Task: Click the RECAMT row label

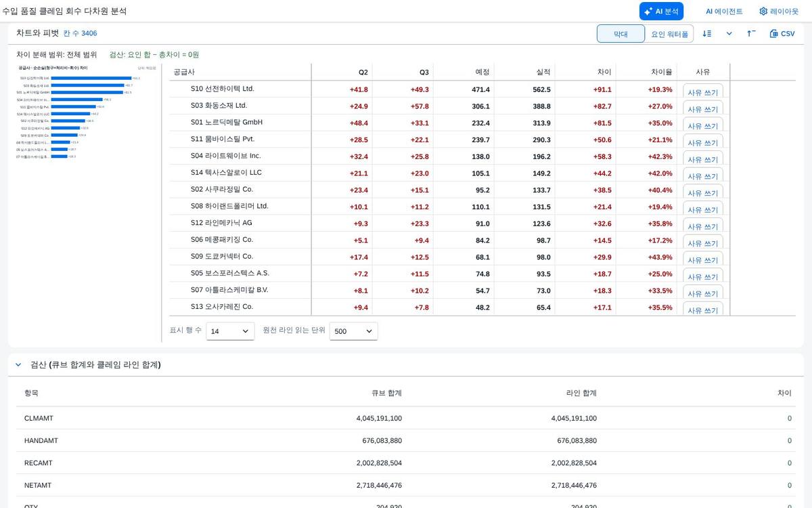Action: pyautogui.click(x=38, y=463)
